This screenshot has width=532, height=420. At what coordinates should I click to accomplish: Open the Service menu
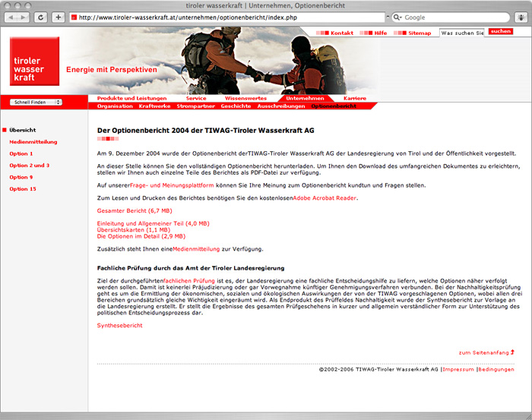pyautogui.click(x=196, y=98)
